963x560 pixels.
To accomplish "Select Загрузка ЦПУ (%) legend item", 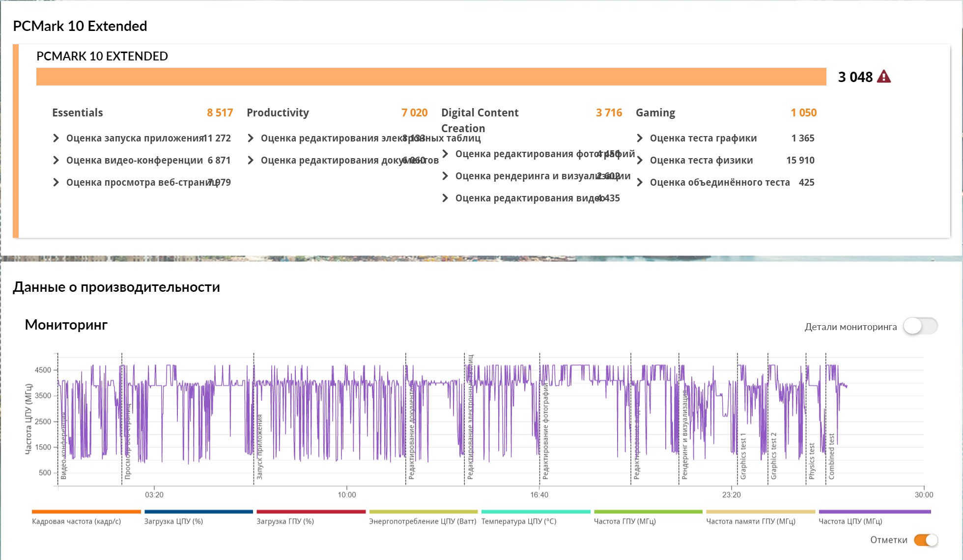I will point(173,521).
